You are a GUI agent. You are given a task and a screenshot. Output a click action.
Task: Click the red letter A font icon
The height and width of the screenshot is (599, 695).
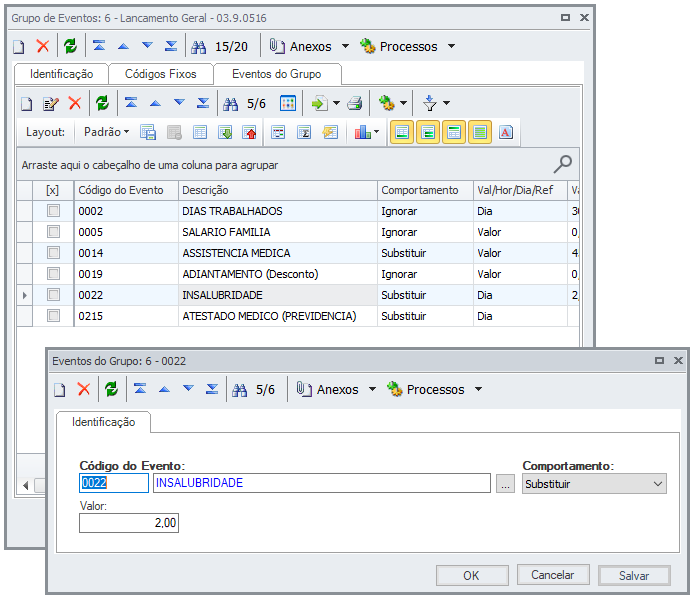point(506,132)
